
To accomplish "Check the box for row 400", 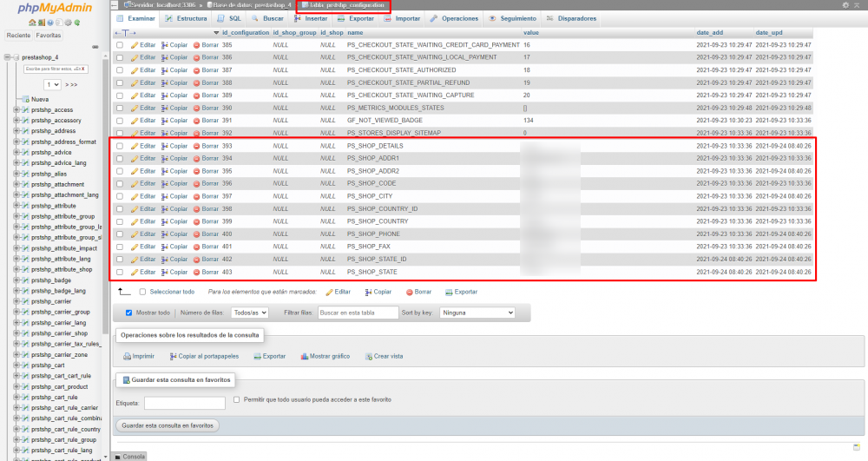I will click(x=120, y=234).
